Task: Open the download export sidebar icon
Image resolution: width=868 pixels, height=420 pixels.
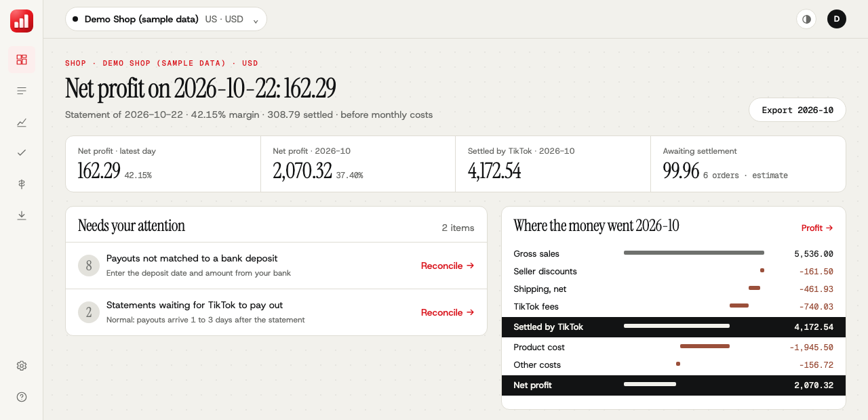Action: [x=22, y=215]
